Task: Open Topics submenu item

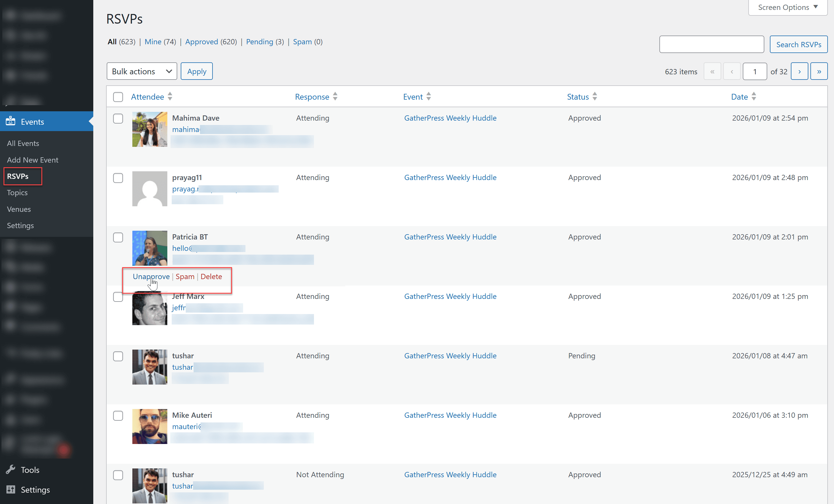Action: pos(17,193)
